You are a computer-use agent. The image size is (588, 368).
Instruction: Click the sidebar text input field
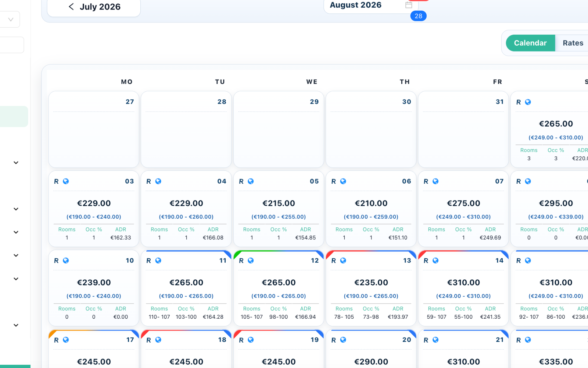click(12, 45)
